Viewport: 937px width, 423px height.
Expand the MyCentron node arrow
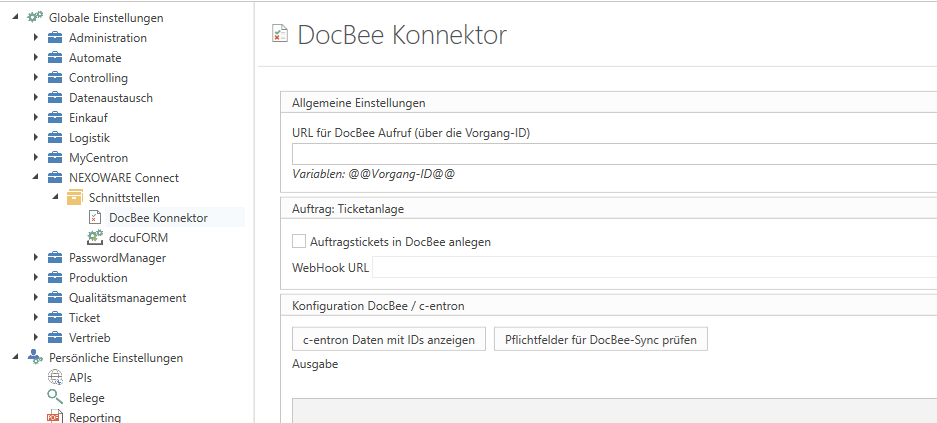tap(36, 158)
